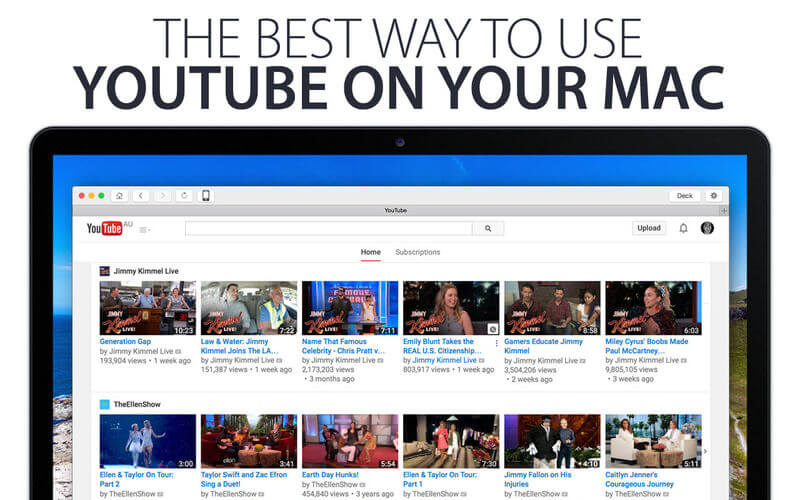Play the Miley Cyrus video thumbnail
Viewport: 800px width, 500px height.
pos(653,308)
